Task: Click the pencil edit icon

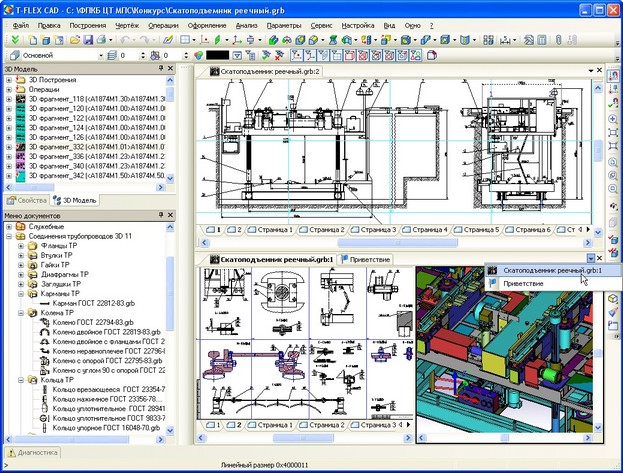Action: (x=168, y=40)
